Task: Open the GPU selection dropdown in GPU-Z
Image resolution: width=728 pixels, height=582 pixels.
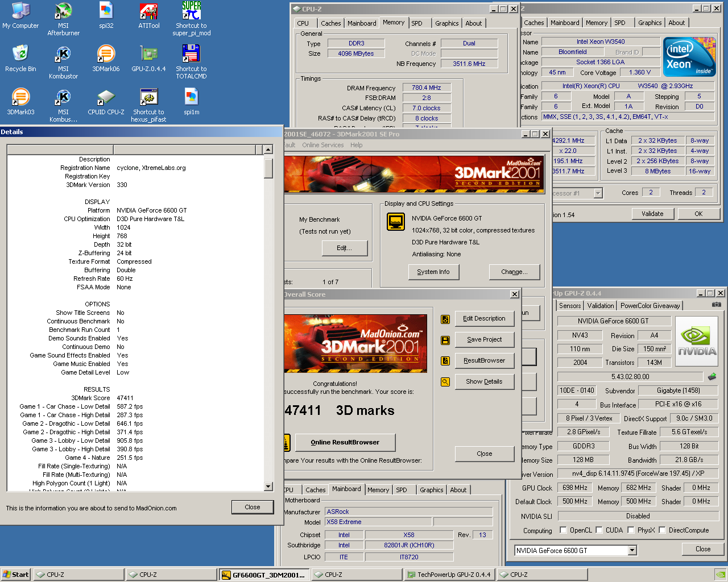Action: click(x=632, y=550)
